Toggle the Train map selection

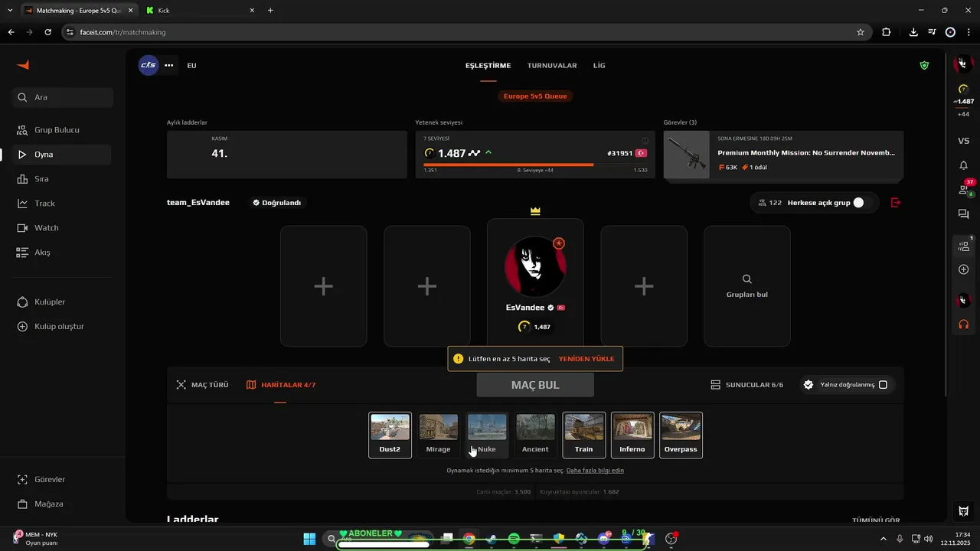coord(584,435)
